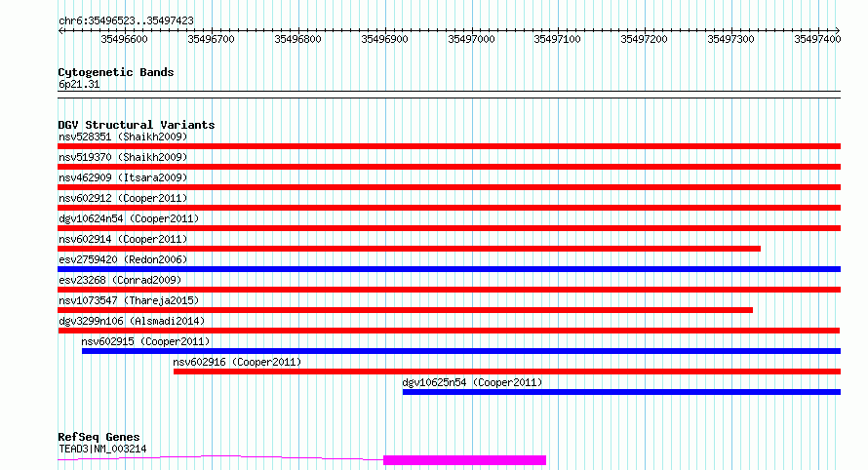This screenshot has width=868, height=470.
Task: Open variant label nsv519370 (Shaikh2009)
Action: [x=123, y=157]
